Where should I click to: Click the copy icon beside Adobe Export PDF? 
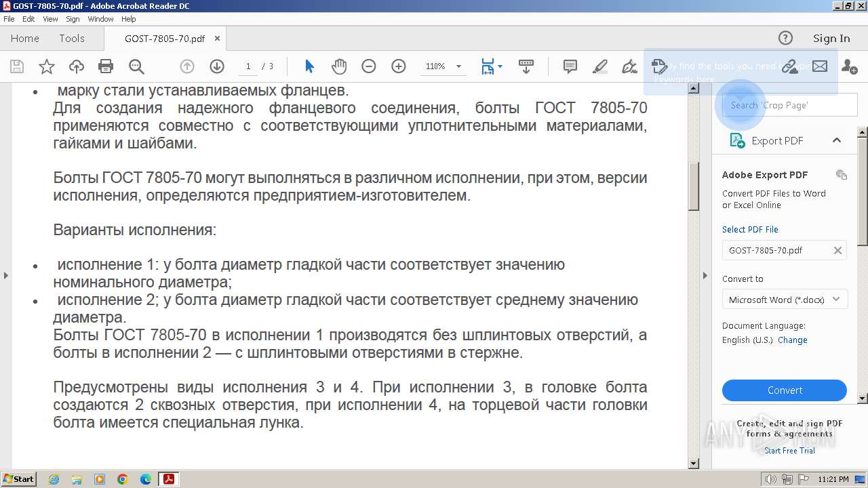click(842, 175)
